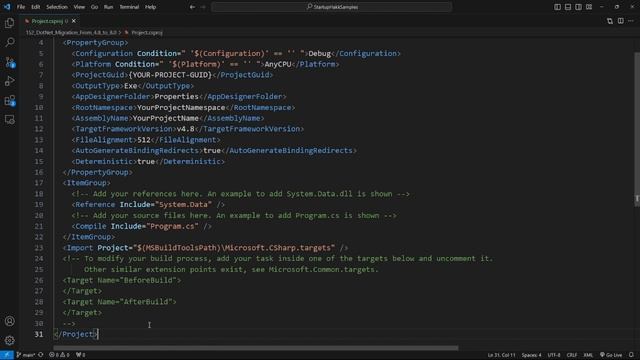Click Ln 31, Col 11 cursor position

(501, 355)
